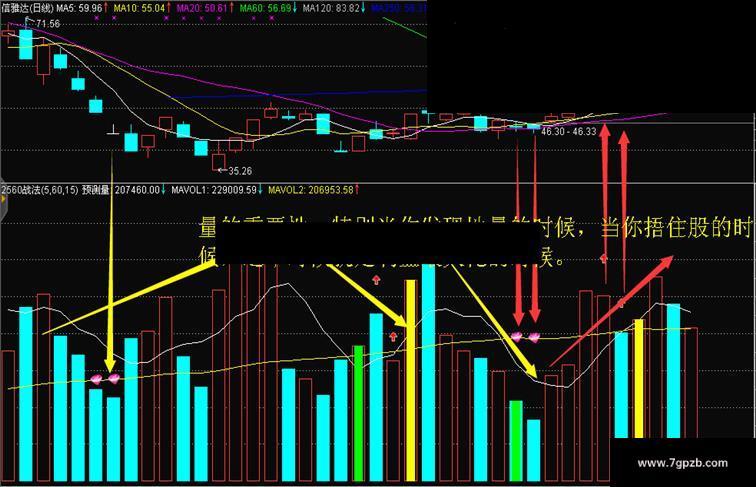The image size is (756, 487).
Task: Click the rightmost cyan volume bar
Action: click(x=674, y=371)
